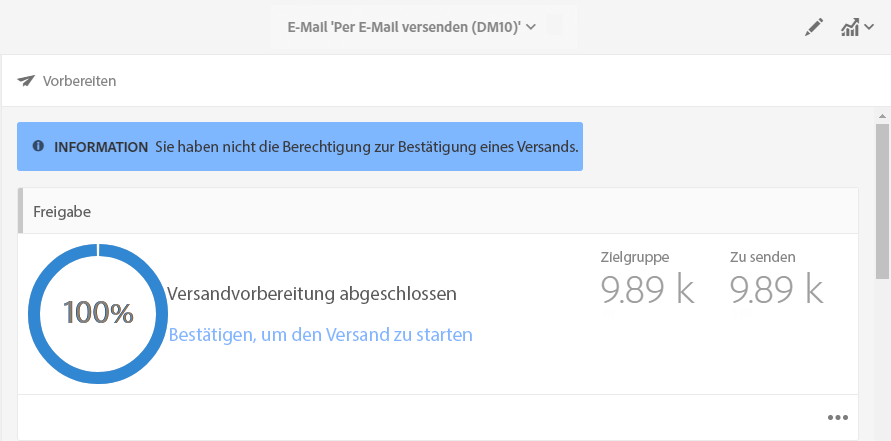Click the Zielgruppe label
This screenshot has height=441, width=891.
click(x=634, y=257)
